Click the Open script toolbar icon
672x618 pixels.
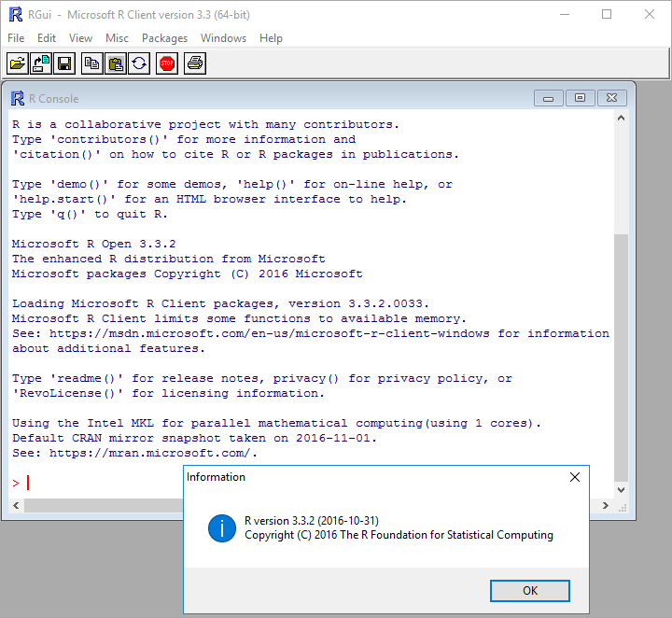18,63
